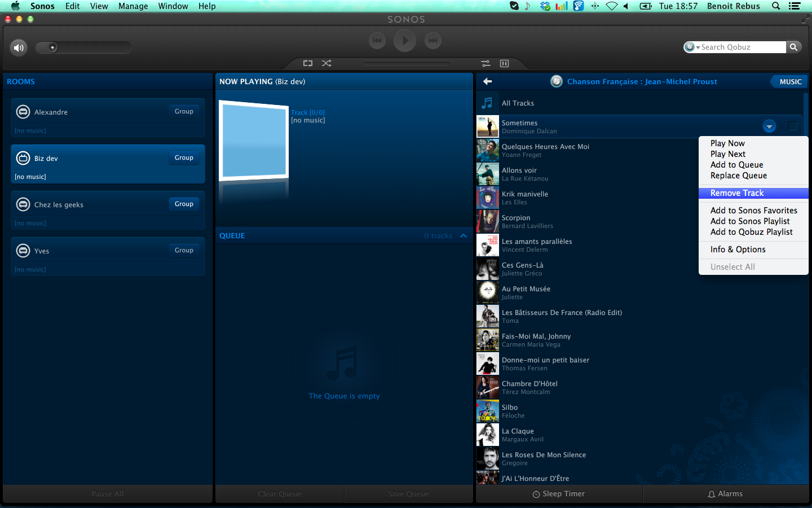Image resolution: width=812 pixels, height=508 pixels.
Task: Click the Search Qobuz input field
Action: coord(743,47)
